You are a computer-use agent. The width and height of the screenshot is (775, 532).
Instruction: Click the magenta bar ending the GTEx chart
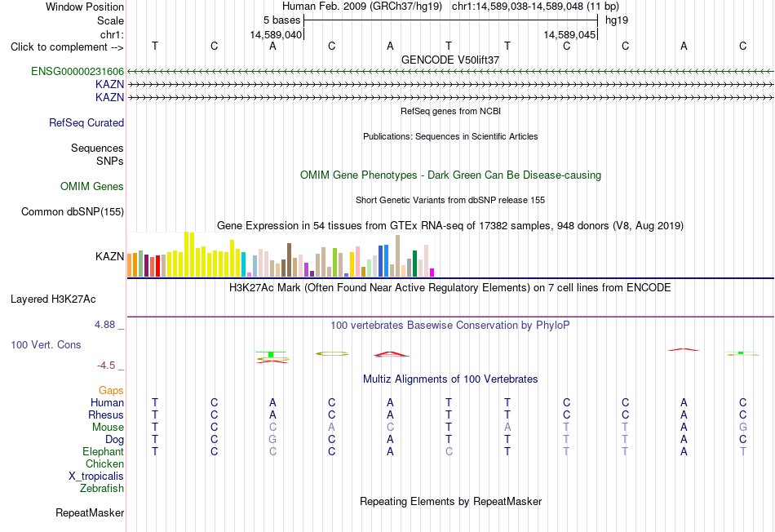(x=432, y=273)
